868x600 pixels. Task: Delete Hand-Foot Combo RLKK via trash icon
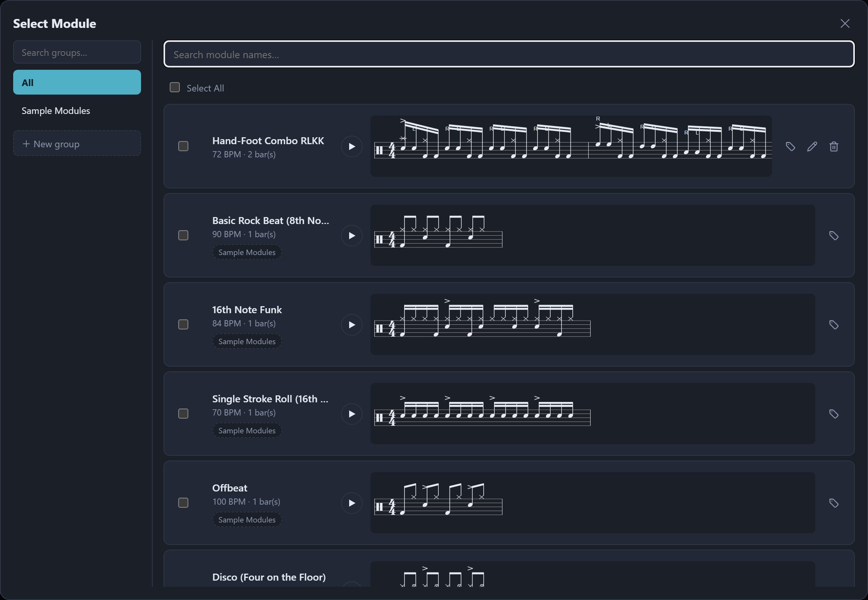pos(834,147)
